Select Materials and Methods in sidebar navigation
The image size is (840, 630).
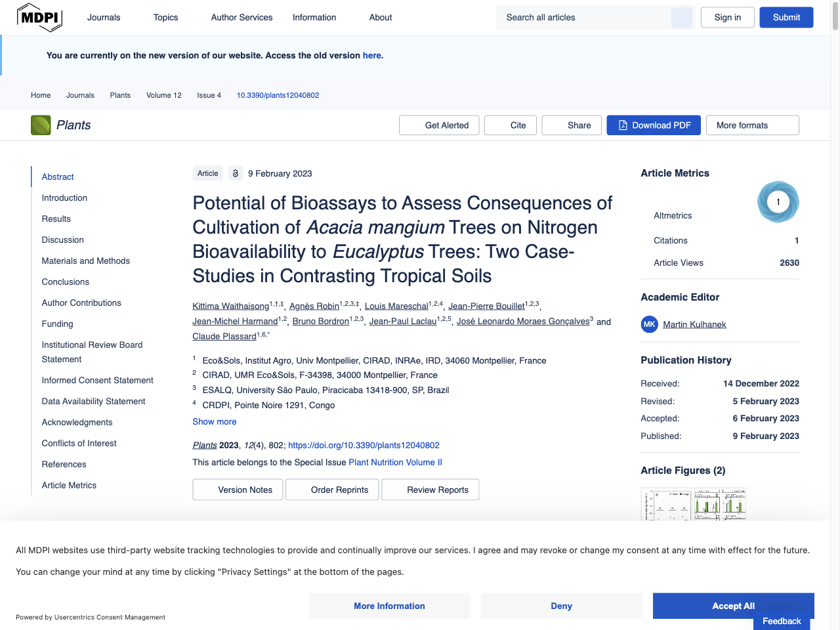[85, 261]
